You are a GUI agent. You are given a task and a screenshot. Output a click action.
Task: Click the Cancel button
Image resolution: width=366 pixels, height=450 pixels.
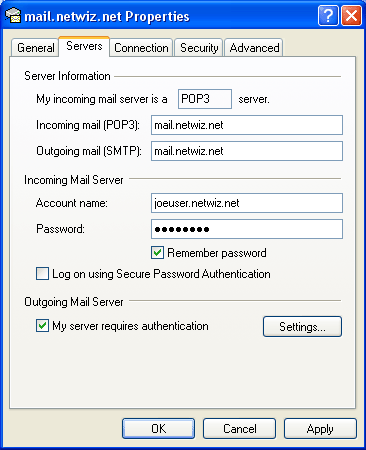click(x=240, y=429)
